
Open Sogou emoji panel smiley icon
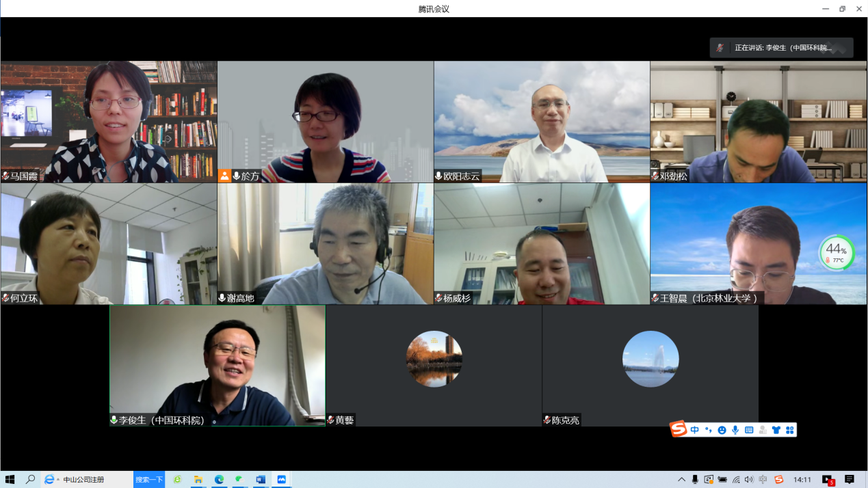(722, 430)
